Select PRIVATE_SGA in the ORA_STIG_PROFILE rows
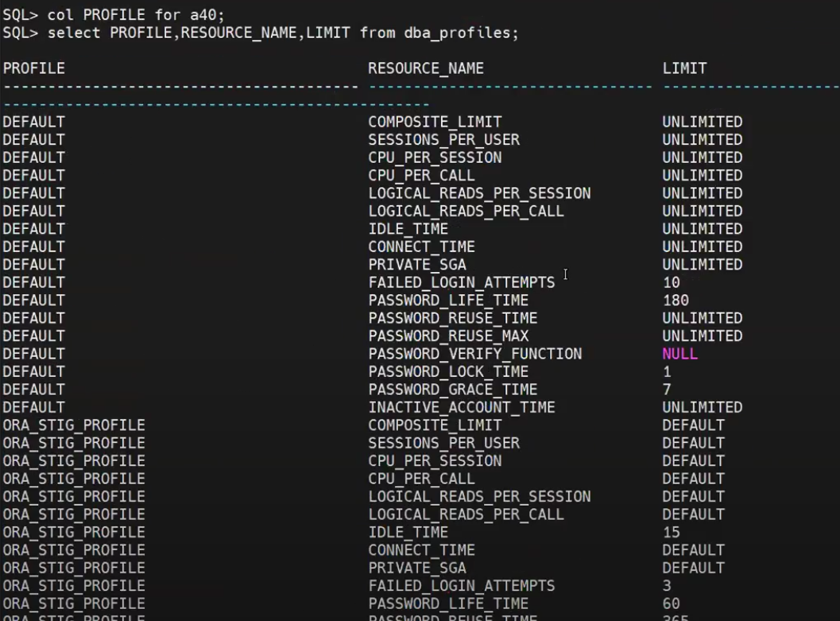 tap(417, 568)
